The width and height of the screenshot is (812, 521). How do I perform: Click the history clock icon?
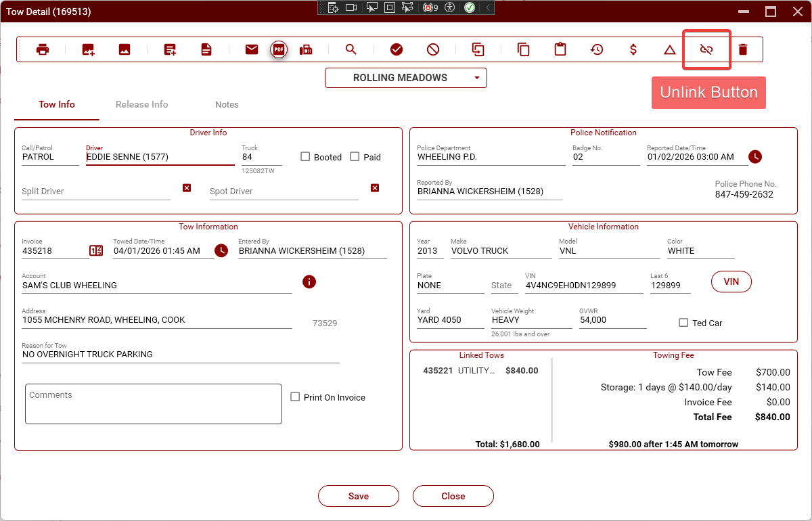[597, 49]
